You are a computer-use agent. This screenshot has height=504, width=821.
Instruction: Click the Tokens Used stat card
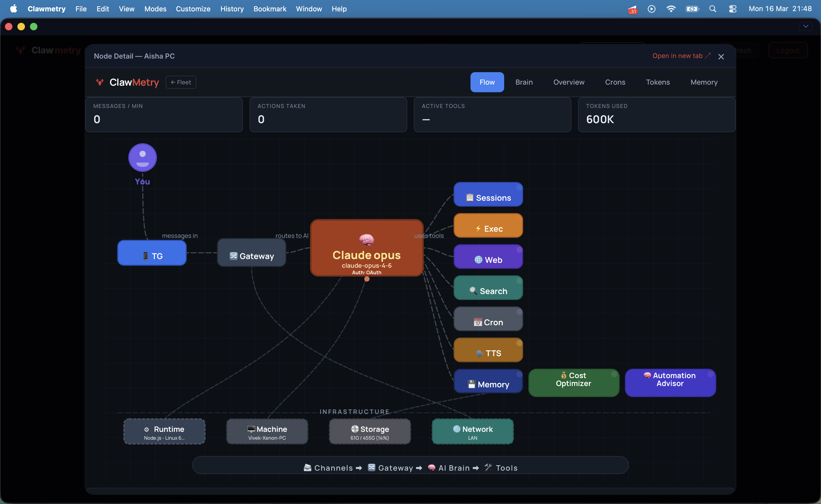coord(656,115)
